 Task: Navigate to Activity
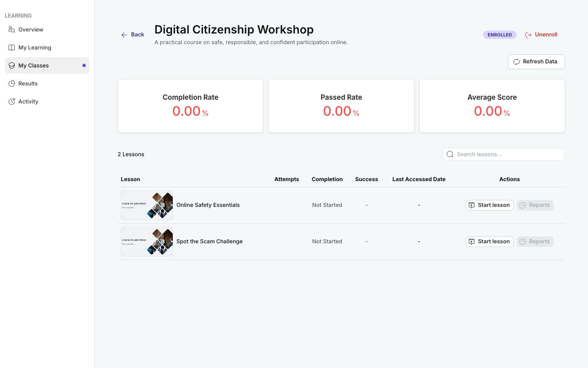(47, 101)
